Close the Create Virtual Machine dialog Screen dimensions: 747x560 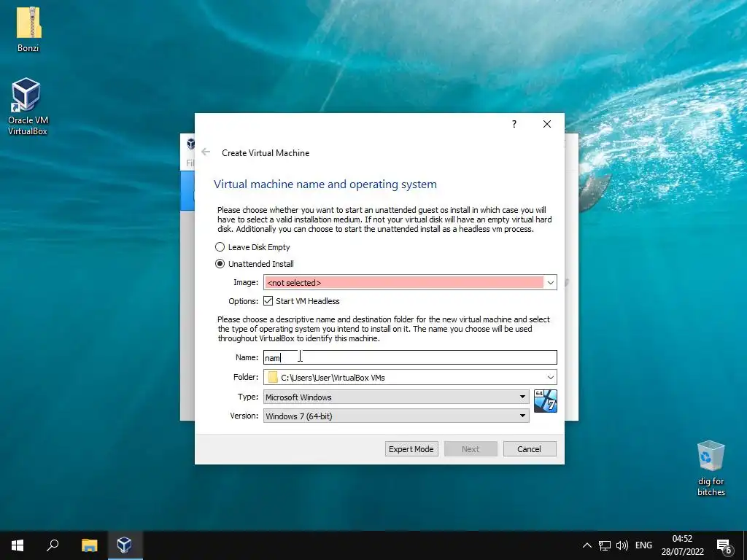[x=547, y=124]
